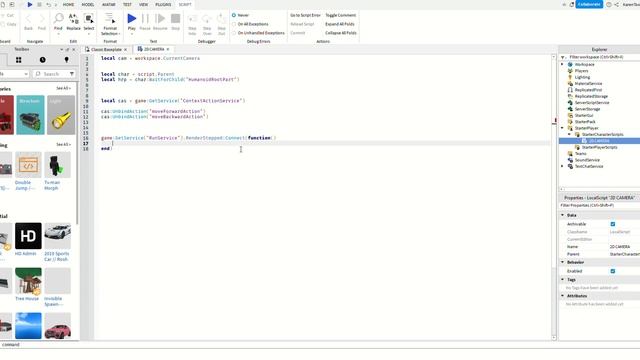Open the Toolbox grid inventory tab
Viewport: 640px width, 360px height.
(x=18, y=60)
